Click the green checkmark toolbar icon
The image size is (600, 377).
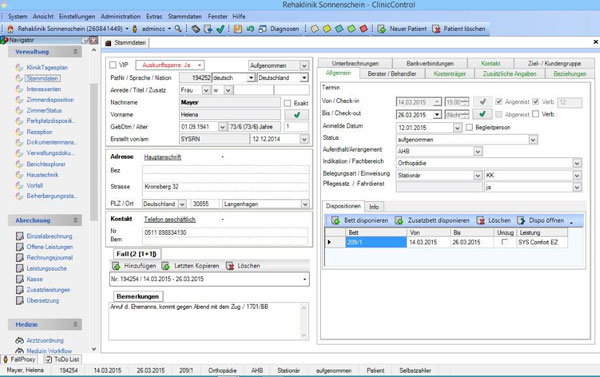pos(220,29)
